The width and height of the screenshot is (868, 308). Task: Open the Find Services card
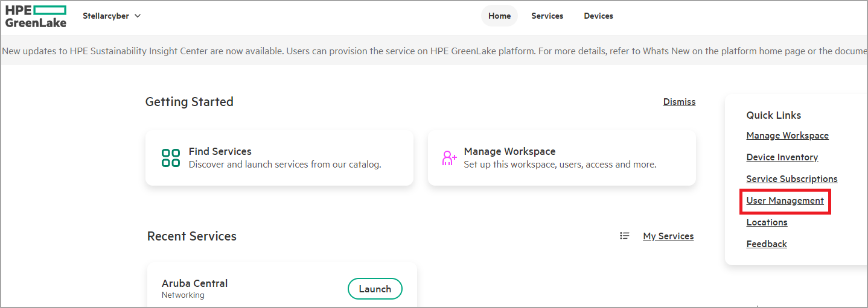[279, 158]
